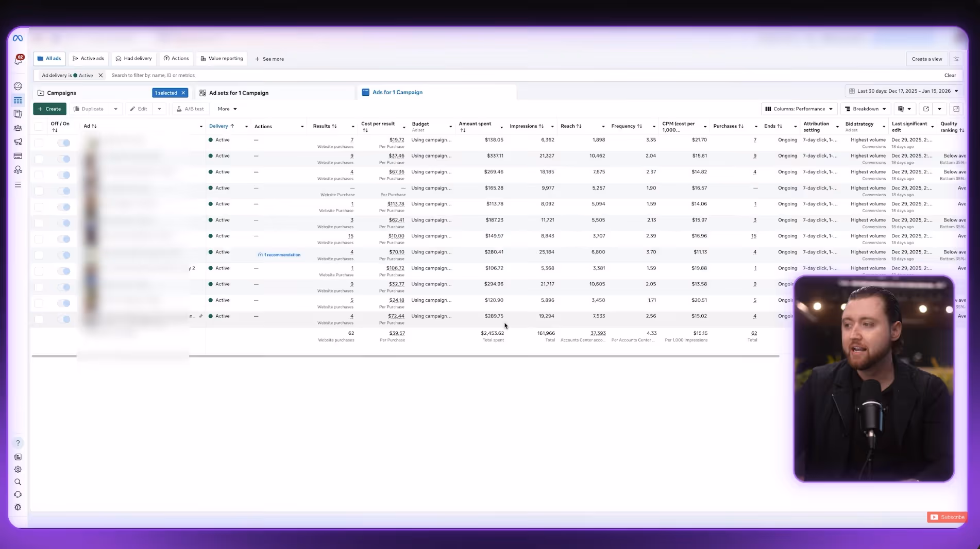This screenshot has width=980, height=549.
Task: Open Ads reporting from the sidebar
Action: pos(18,114)
